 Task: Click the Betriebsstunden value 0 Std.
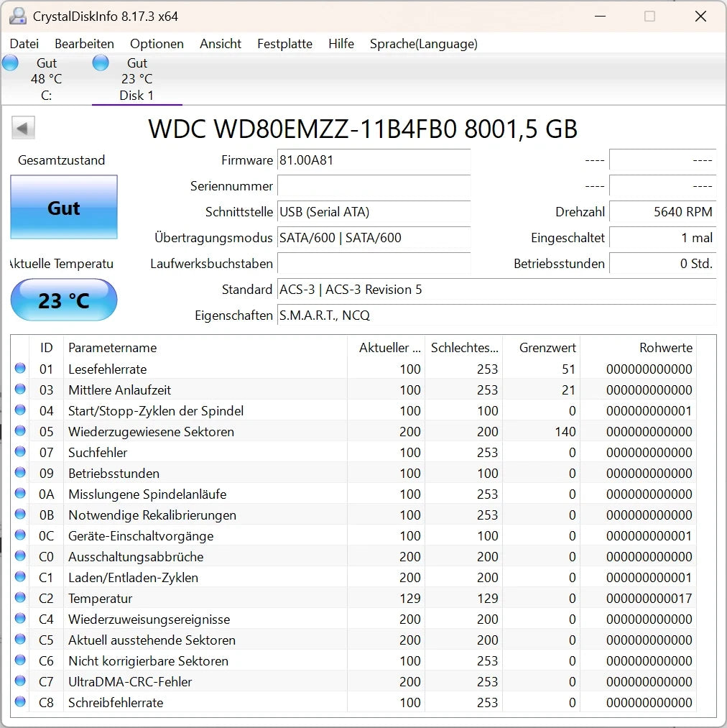662,264
